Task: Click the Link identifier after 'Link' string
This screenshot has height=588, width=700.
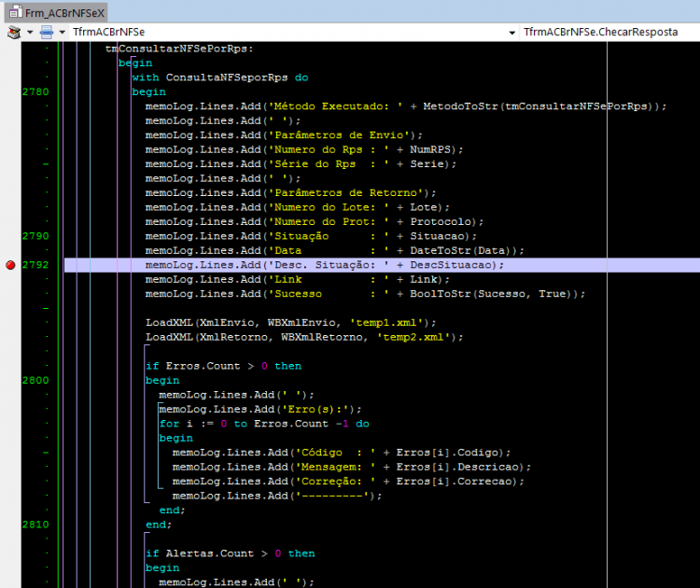Action: click(x=423, y=279)
